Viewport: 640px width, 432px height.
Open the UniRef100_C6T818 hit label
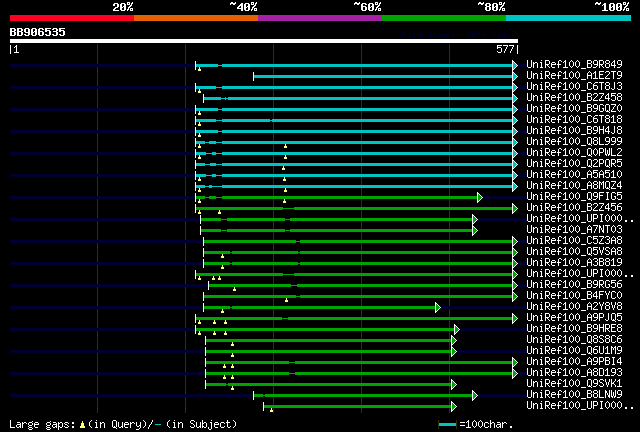click(x=574, y=120)
